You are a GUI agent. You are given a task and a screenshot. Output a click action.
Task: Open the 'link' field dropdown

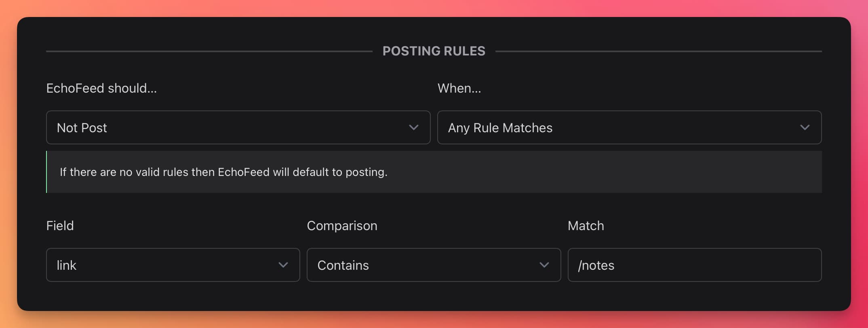(x=162, y=265)
